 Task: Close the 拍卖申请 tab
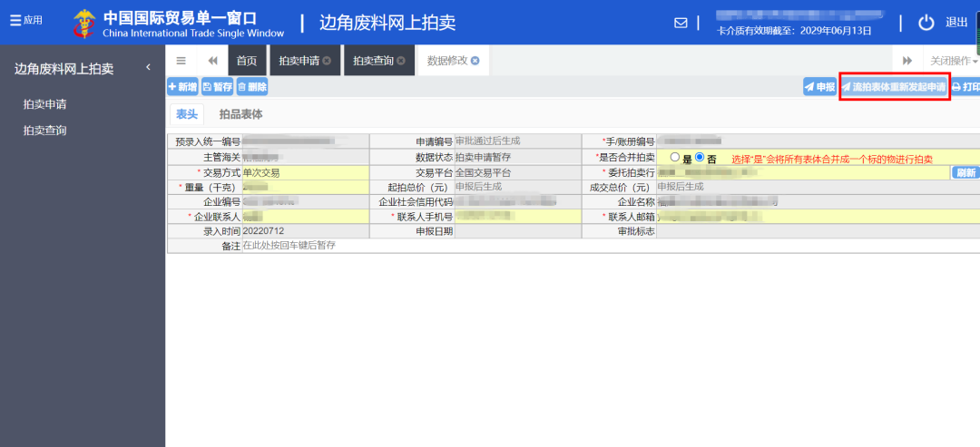(x=327, y=61)
